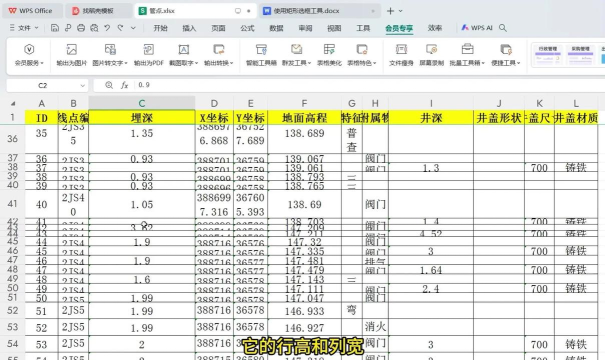This screenshot has height=360, width=605.
Task: Open the 页面 ribbon tab
Action: pos(218,28)
